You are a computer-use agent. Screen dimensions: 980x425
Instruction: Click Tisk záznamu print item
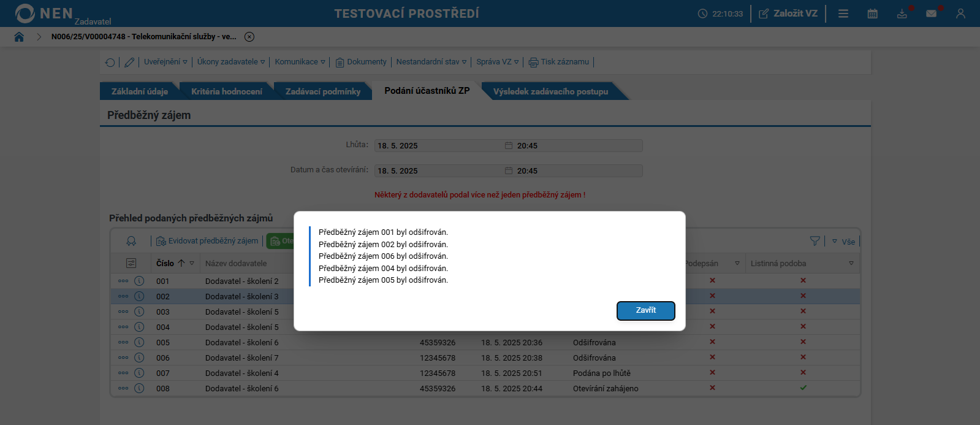tap(559, 62)
